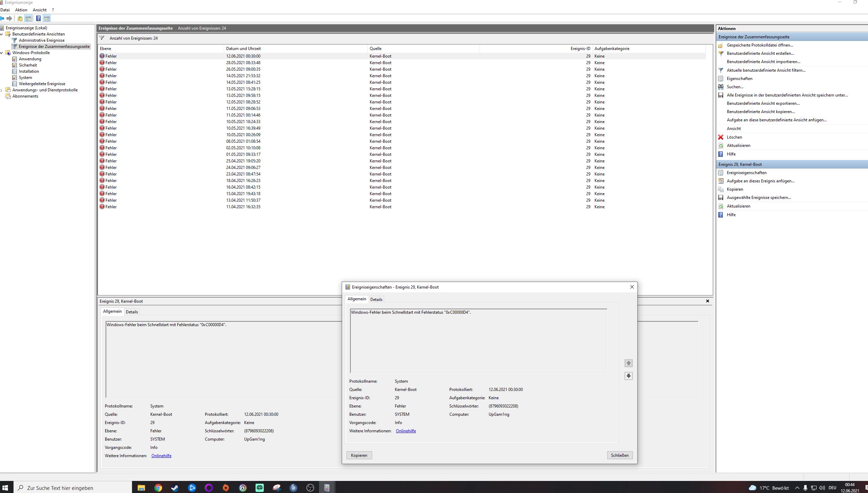Viewport: 868px width, 493px height.
Task: Click the red Löschen X icon
Action: (721, 137)
